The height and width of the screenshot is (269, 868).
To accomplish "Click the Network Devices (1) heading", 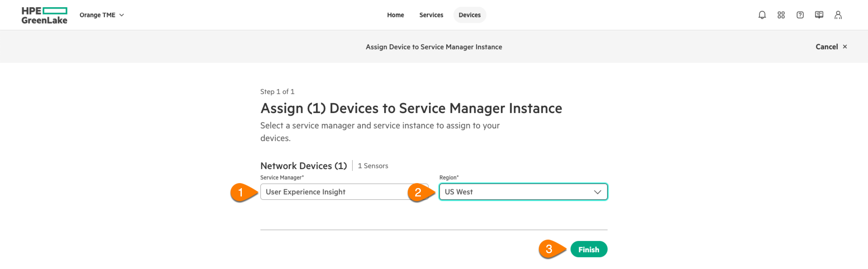I will coord(303,165).
